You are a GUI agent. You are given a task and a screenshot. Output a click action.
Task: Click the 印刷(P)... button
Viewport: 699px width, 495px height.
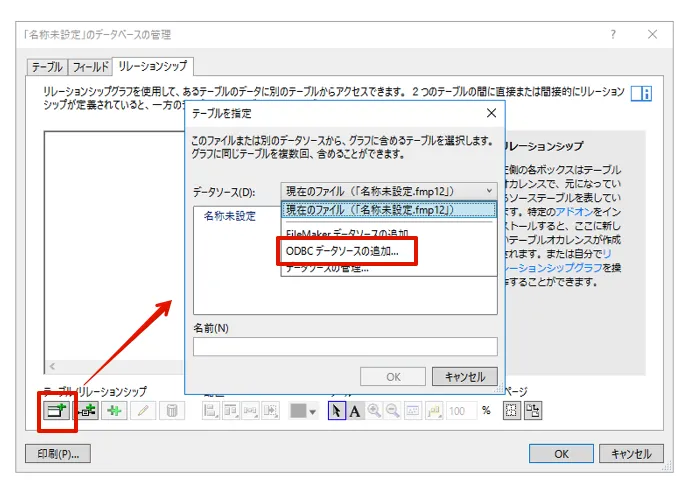click(x=58, y=454)
